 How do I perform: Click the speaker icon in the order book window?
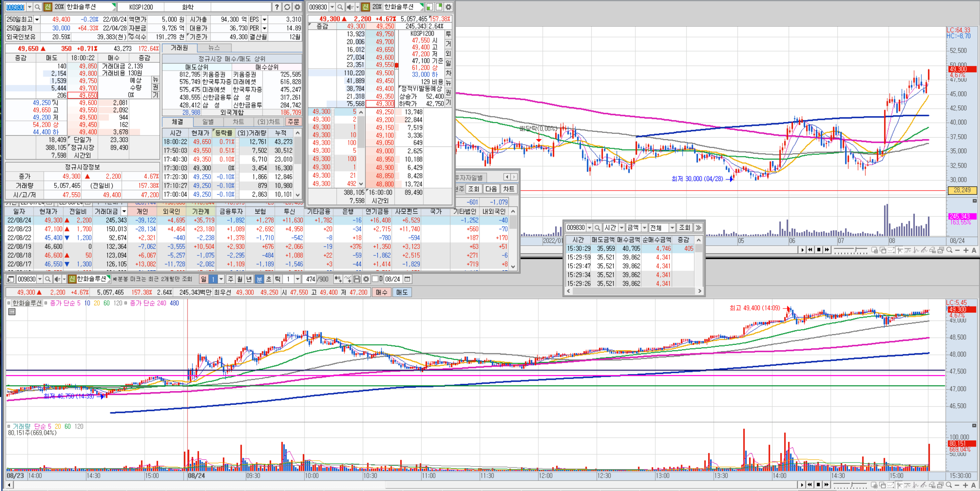[350, 7]
